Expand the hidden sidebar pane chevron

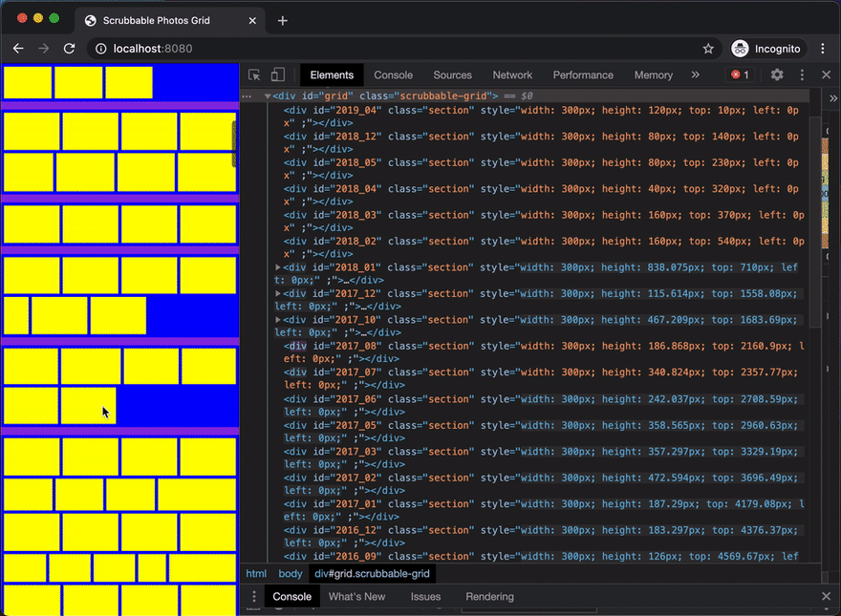[833, 98]
